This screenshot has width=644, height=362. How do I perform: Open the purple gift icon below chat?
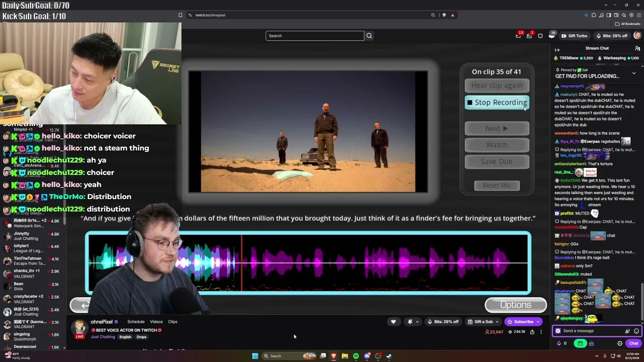tap(591, 343)
